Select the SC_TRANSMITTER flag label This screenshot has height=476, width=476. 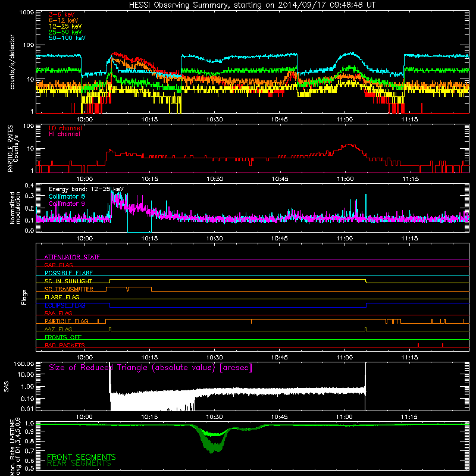(x=68, y=289)
